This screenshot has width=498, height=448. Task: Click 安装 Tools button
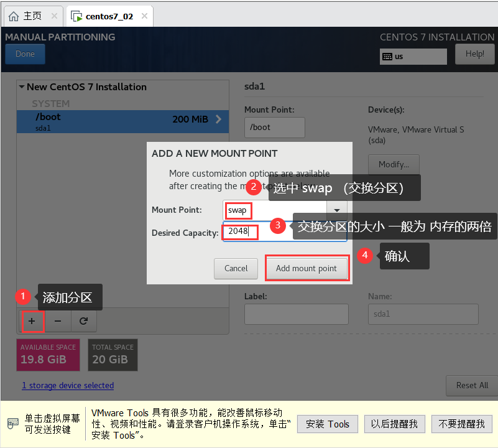[x=328, y=424]
